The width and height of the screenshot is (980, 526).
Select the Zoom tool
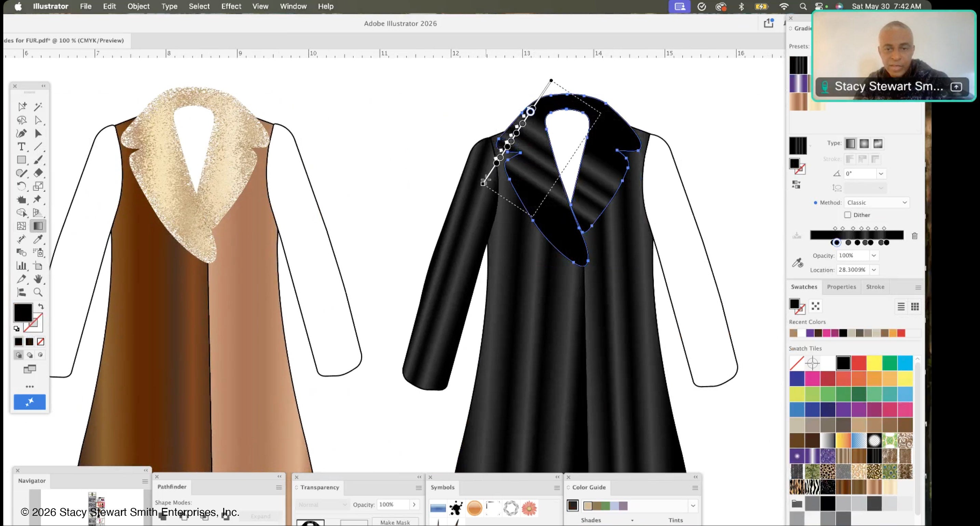click(x=38, y=292)
